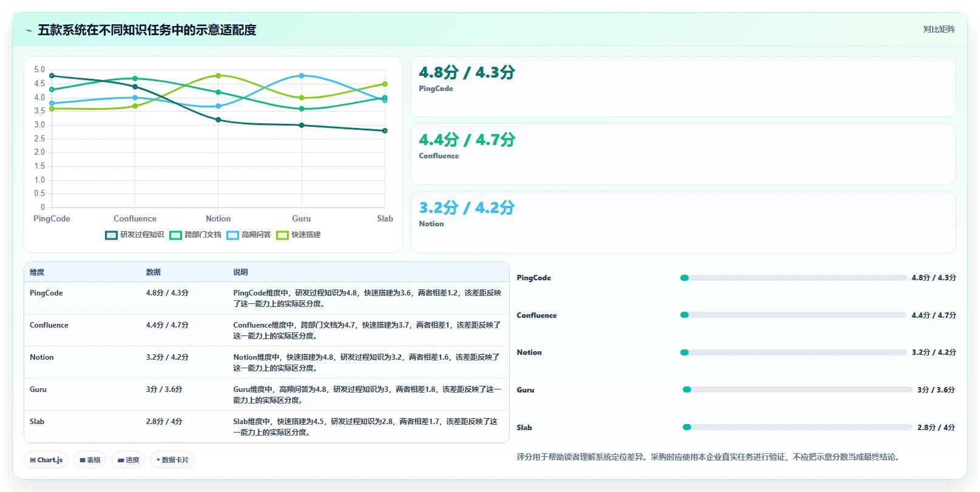980x492 pixels.
Task: Click the 快速搭建 point at Slab (4.5)
Action: pos(385,84)
